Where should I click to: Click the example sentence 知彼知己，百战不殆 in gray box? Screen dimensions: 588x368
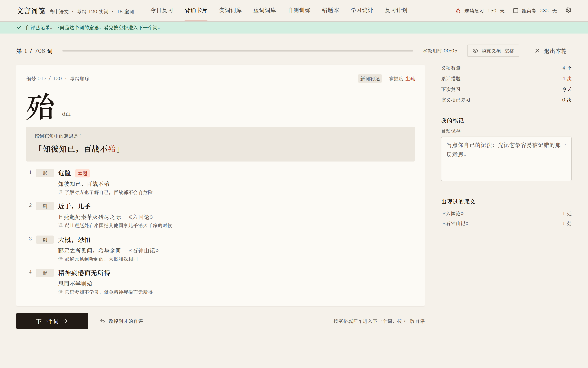pos(78,149)
